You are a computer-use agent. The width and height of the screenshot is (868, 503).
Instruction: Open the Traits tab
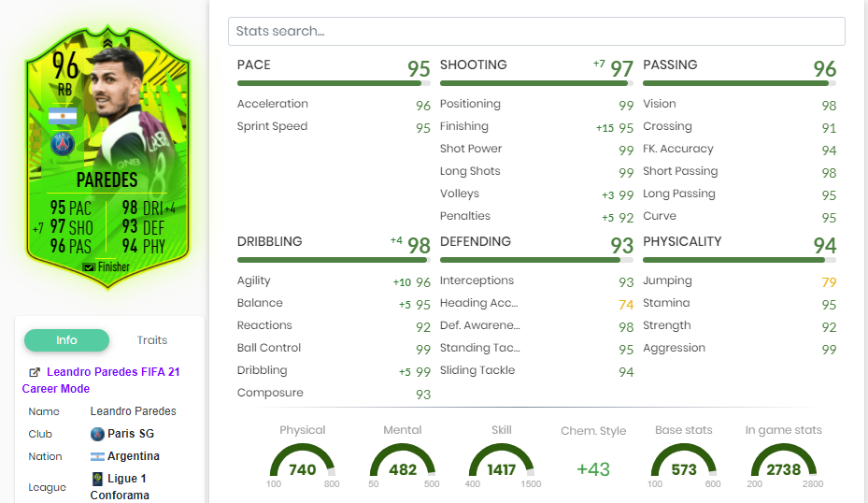pos(152,340)
